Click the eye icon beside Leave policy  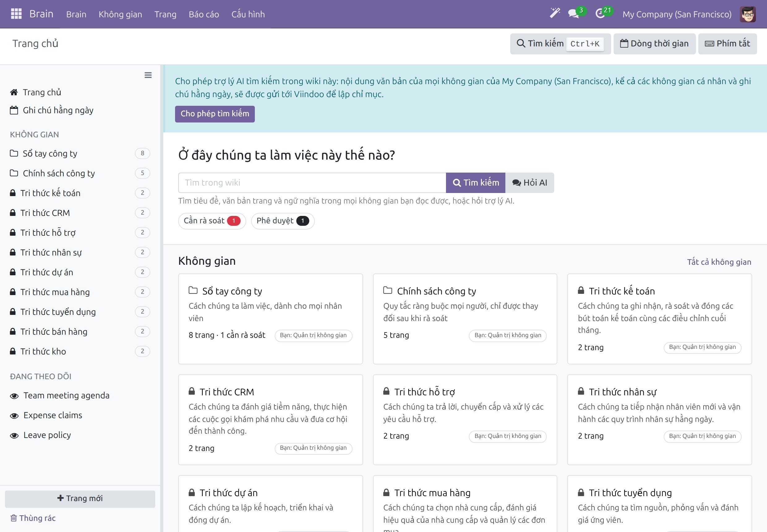[x=14, y=436]
